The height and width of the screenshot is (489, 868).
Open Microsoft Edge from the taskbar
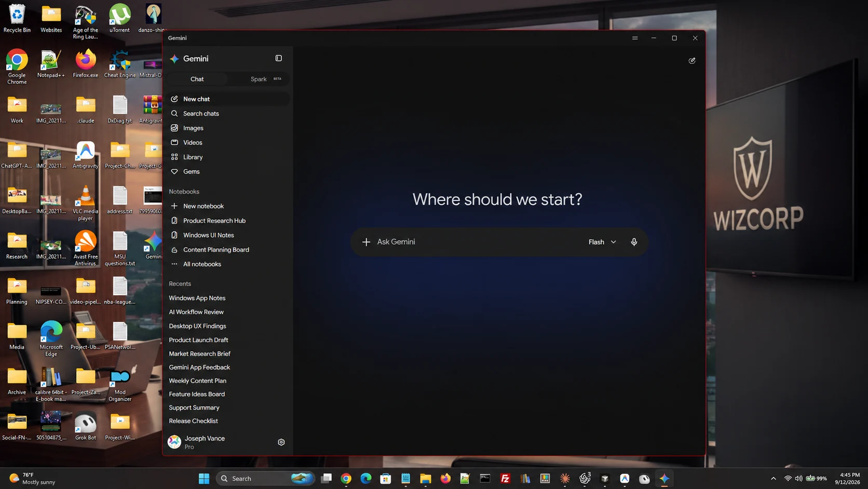tap(366, 479)
